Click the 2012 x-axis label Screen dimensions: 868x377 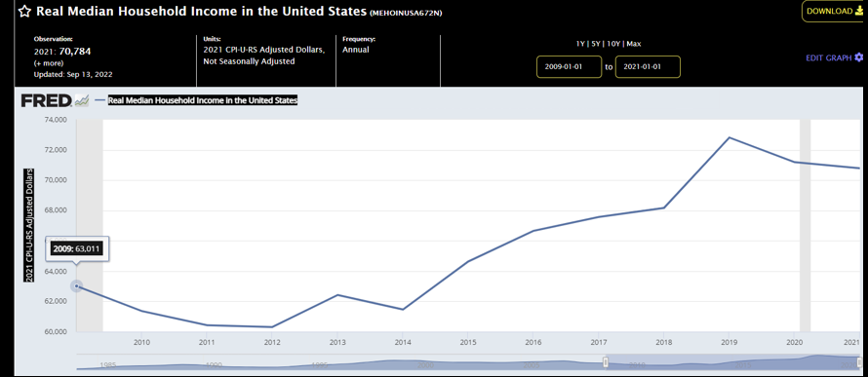point(272,342)
